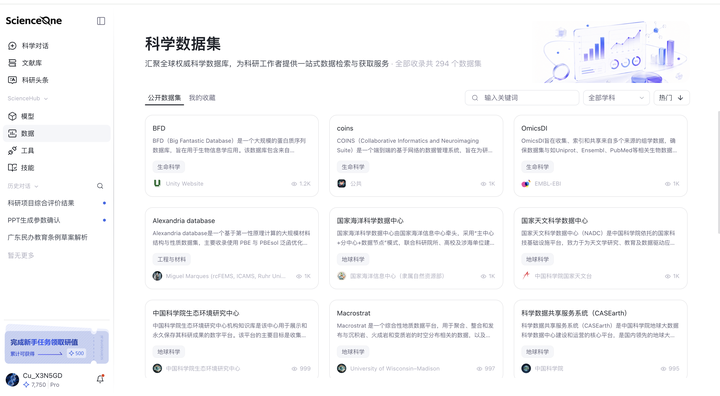Focus the 输入关键词 search field
This screenshot has height=396, width=720.
[x=522, y=98]
